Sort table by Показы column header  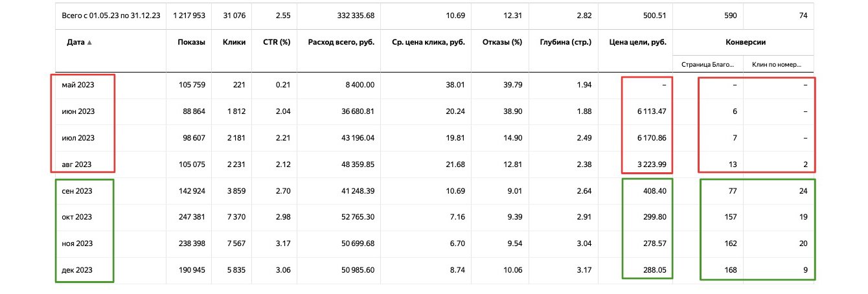point(191,43)
